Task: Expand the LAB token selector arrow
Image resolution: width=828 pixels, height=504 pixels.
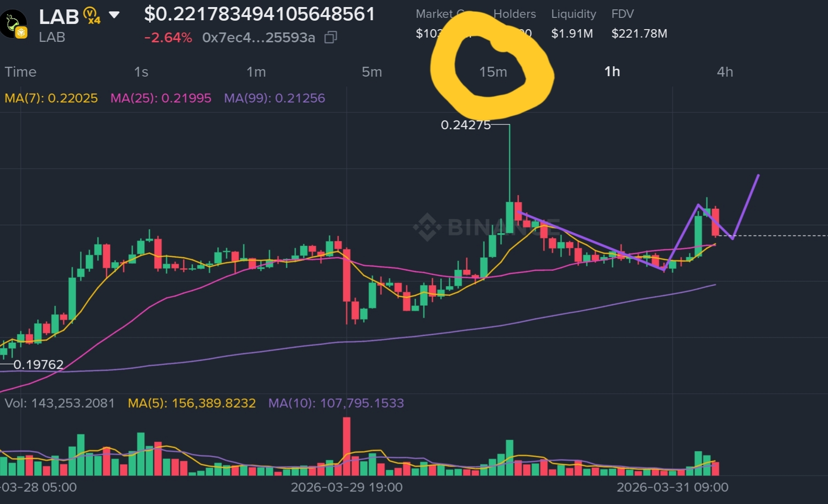Action: [x=114, y=15]
